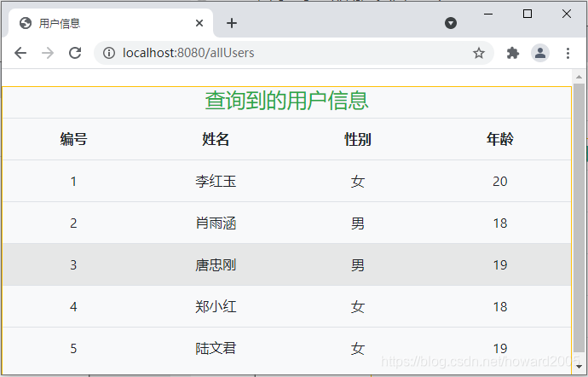This screenshot has height=377, width=588.
Task: Maximize the browser window
Action: point(527,14)
